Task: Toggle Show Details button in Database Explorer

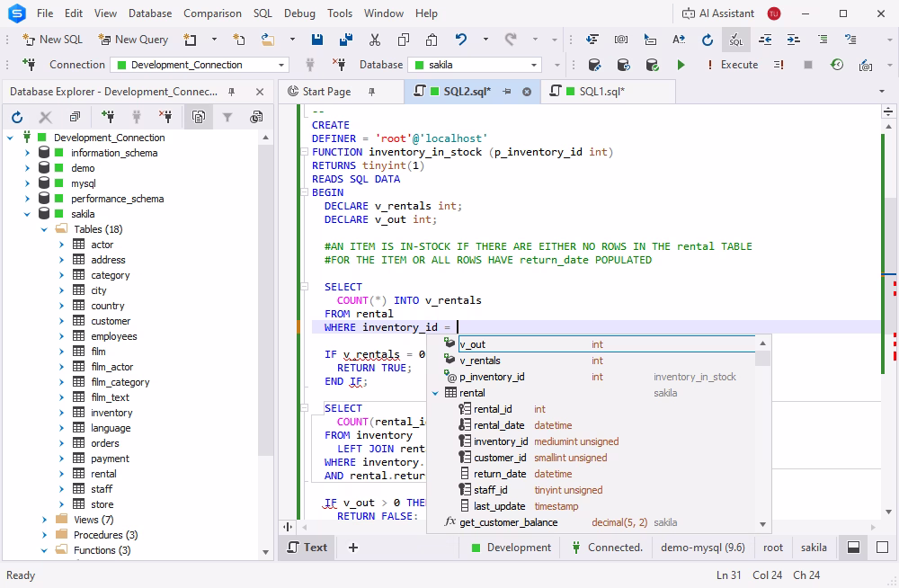Action: [x=199, y=118]
